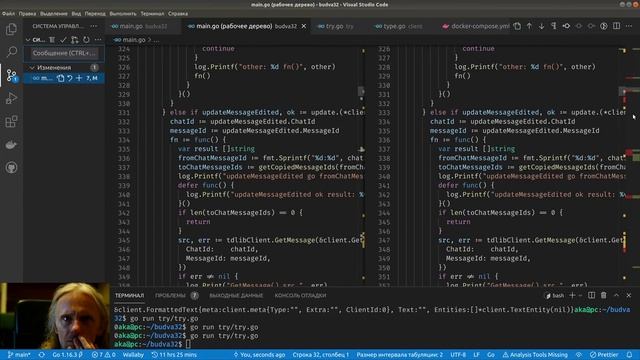Open the Терминал menu
This screenshot has width=640, height=360.
pyautogui.click(x=152, y=13)
